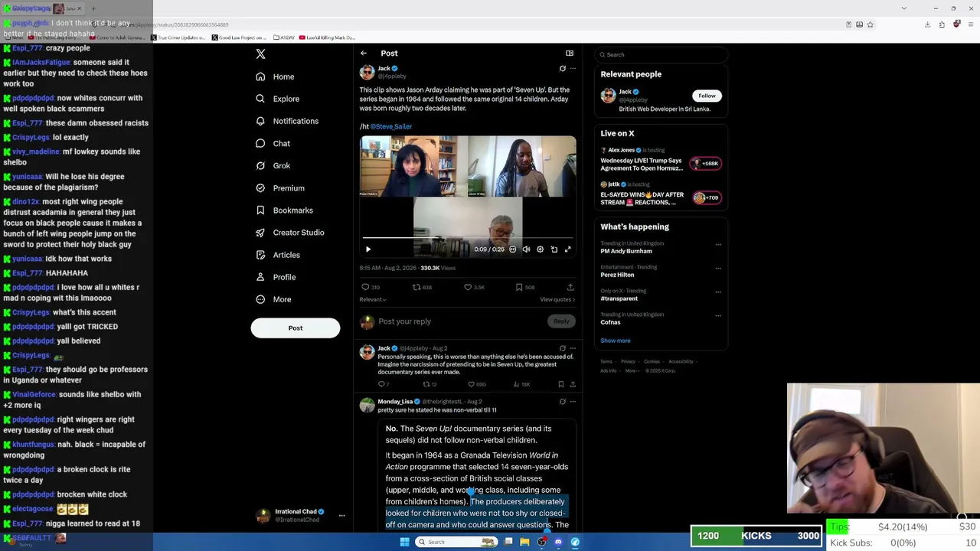Open the X logo home link
Image resolution: width=980 pixels, height=551 pixels.
click(260, 54)
